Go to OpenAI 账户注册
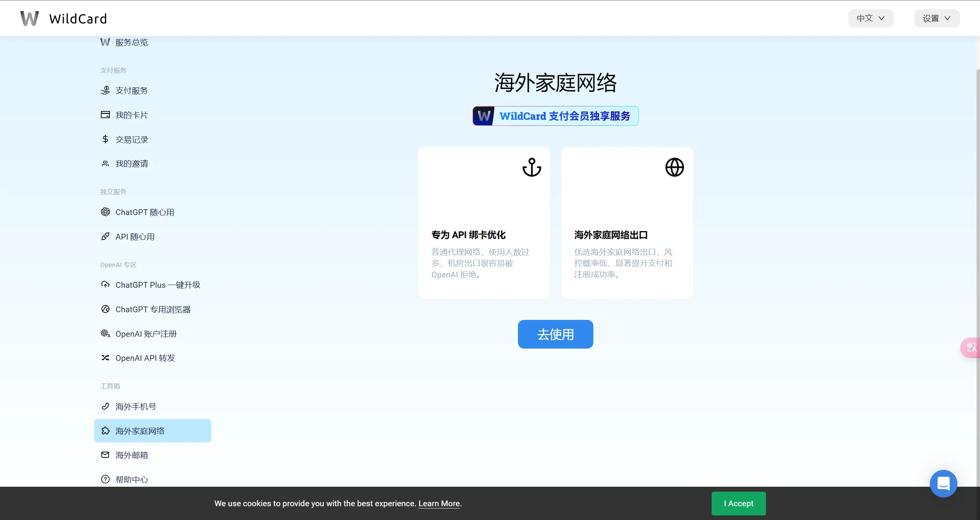 [146, 334]
